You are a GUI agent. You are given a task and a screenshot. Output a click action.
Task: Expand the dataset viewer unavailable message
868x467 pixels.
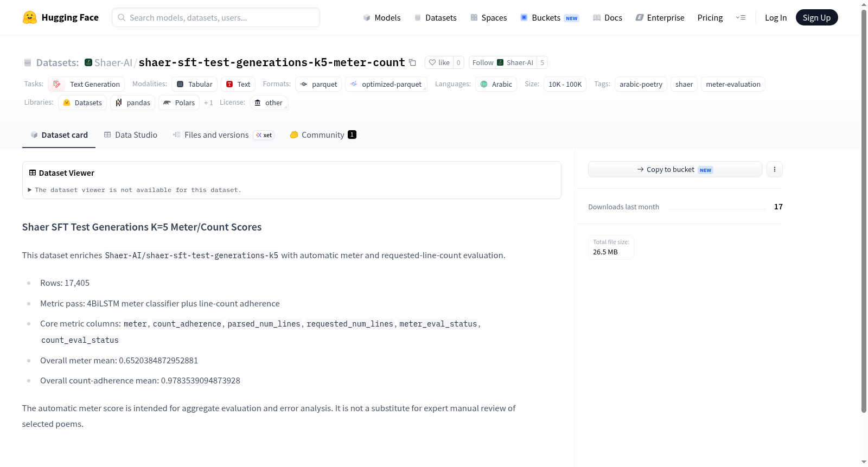(x=135, y=190)
